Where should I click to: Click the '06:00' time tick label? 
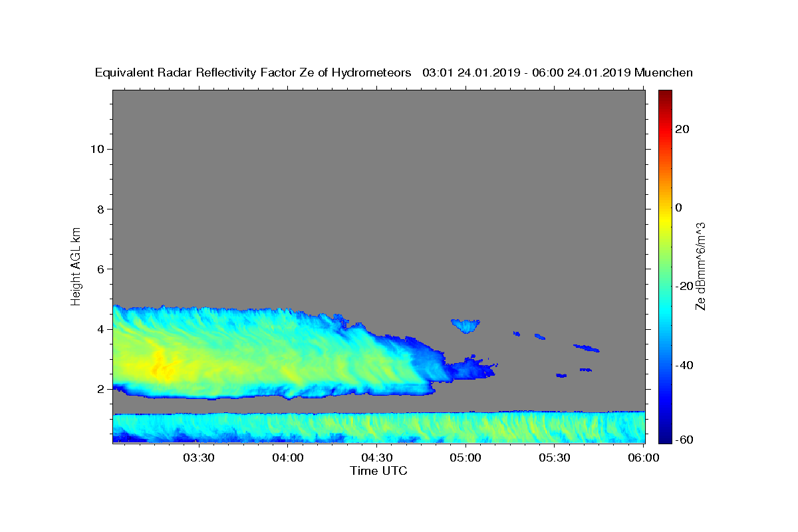coord(644,458)
